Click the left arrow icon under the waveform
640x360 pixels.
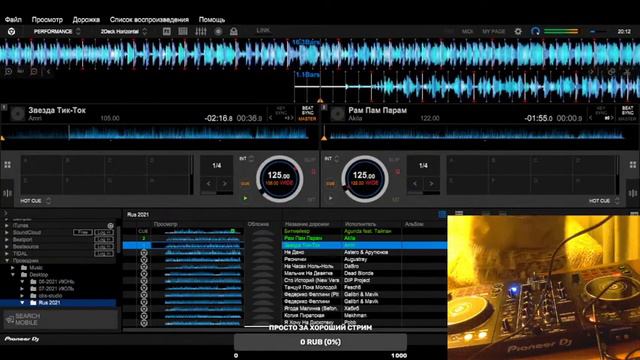coord(48,71)
